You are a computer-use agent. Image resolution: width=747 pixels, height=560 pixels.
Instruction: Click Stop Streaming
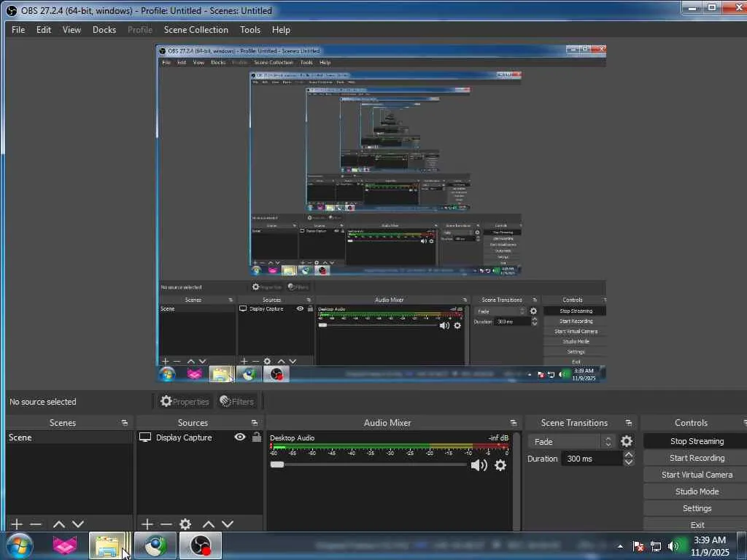[697, 441]
